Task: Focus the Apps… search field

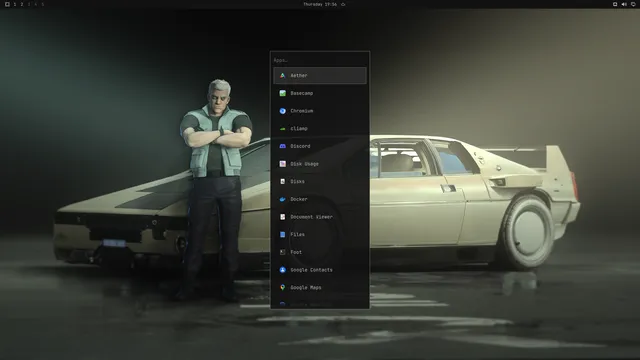Action: (x=320, y=60)
